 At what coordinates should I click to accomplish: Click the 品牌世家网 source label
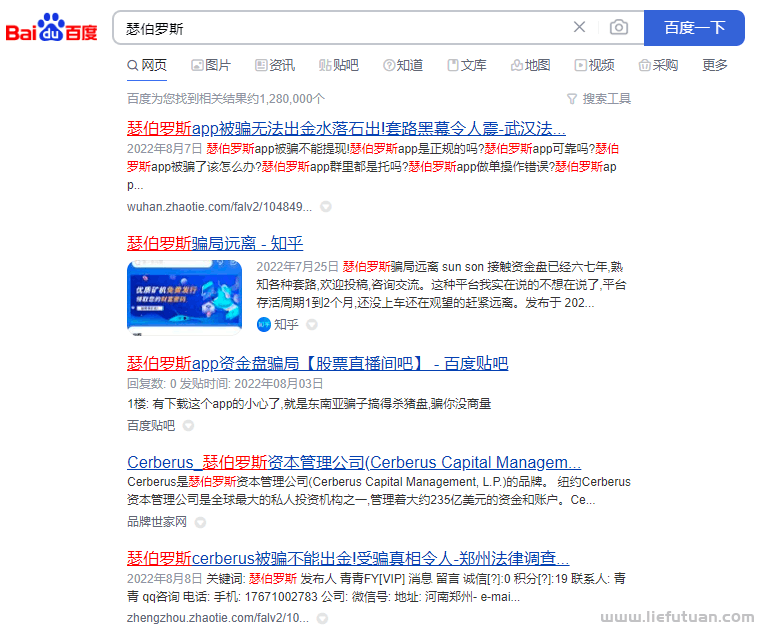(x=157, y=522)
